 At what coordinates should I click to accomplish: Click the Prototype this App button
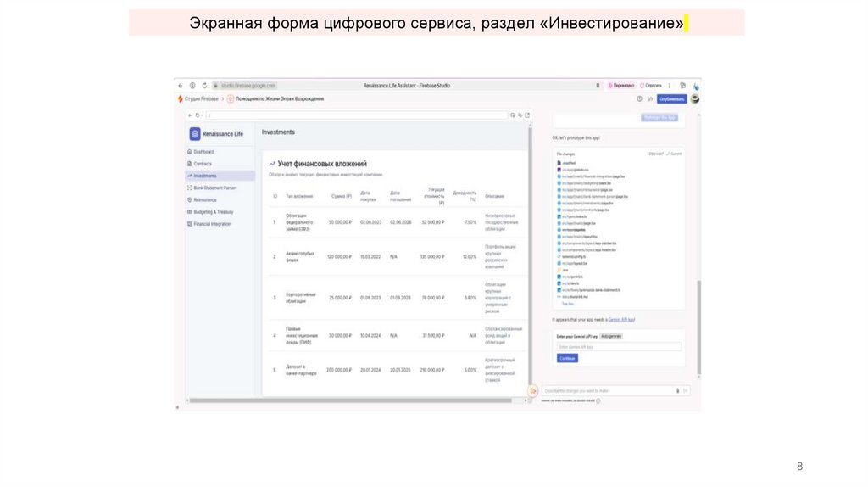coord(659,118)
